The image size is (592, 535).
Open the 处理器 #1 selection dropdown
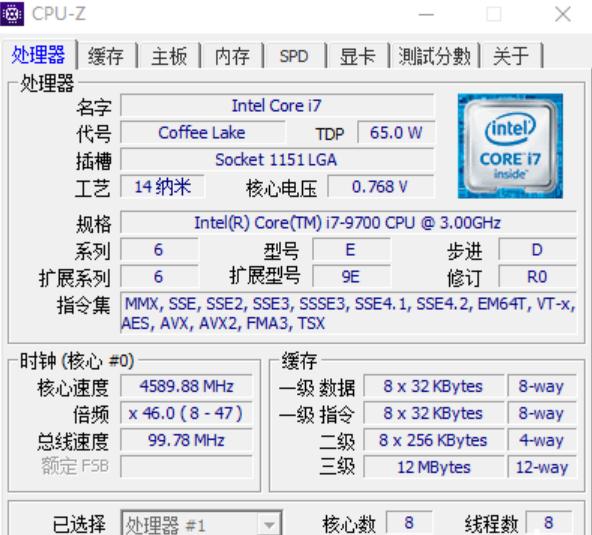tap(201, 524)
